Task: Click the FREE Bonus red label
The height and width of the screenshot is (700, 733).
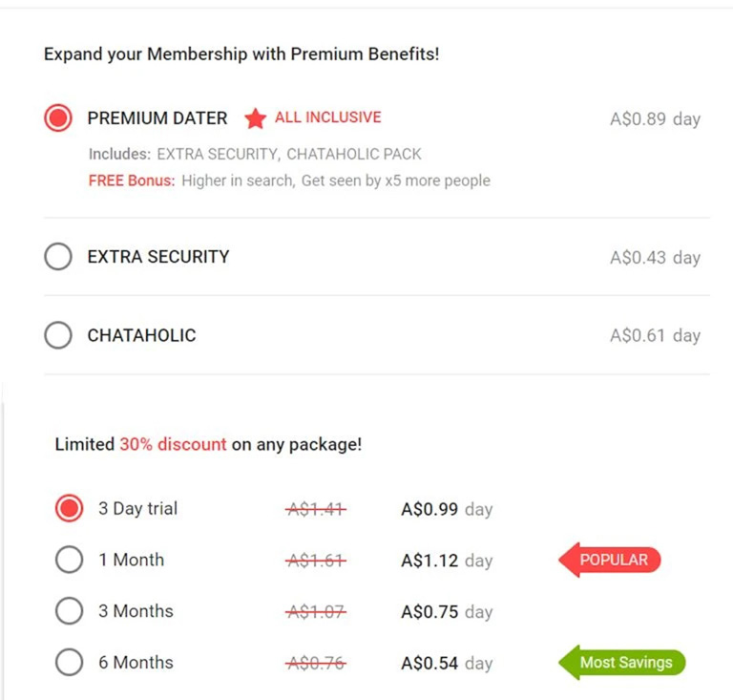Action: coord(132,180)
